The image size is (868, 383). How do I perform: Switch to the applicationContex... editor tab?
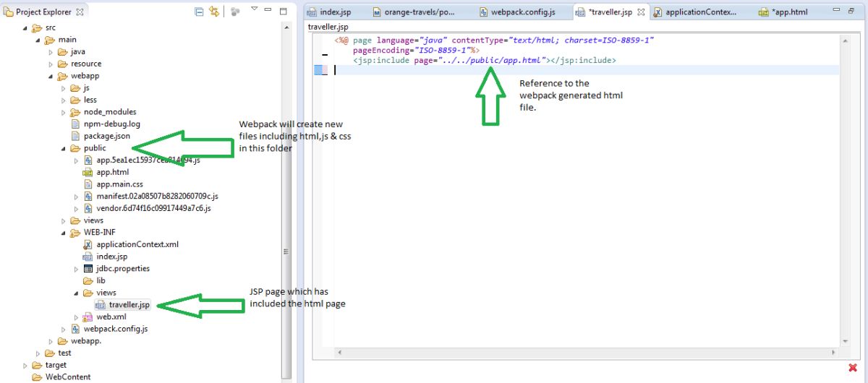click(694, 12)
